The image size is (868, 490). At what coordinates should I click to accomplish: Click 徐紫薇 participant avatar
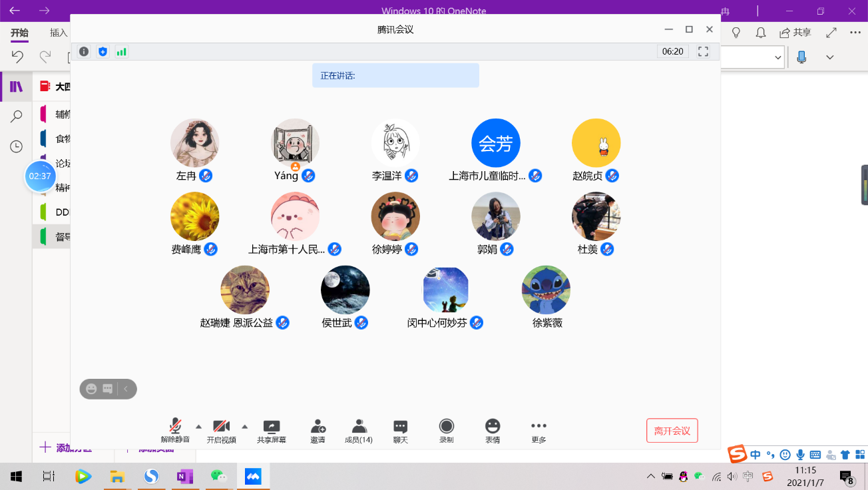546,290
